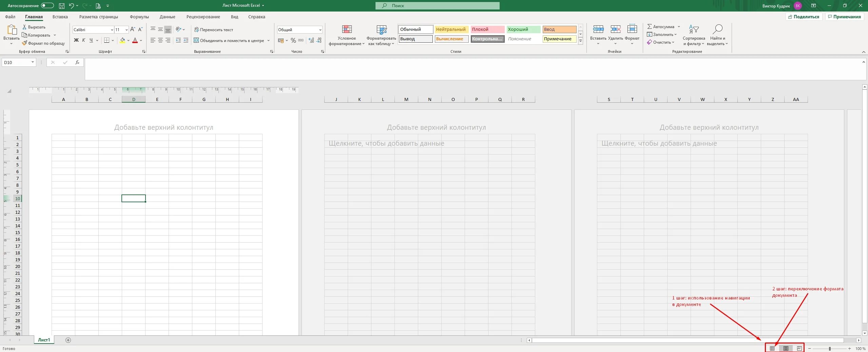The image size is (868, 352).
Task: Select the Лист1 sheet tab
Action: pyautogui.click(x=44, y=340)
